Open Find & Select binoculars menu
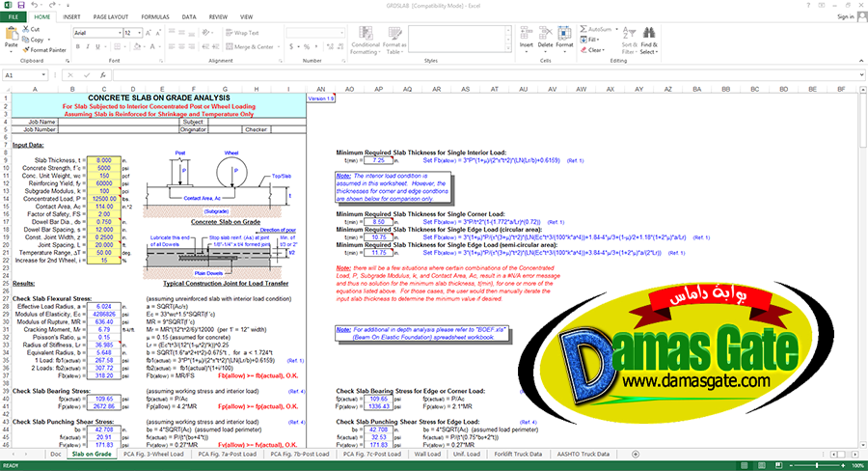 coord(649,40)
